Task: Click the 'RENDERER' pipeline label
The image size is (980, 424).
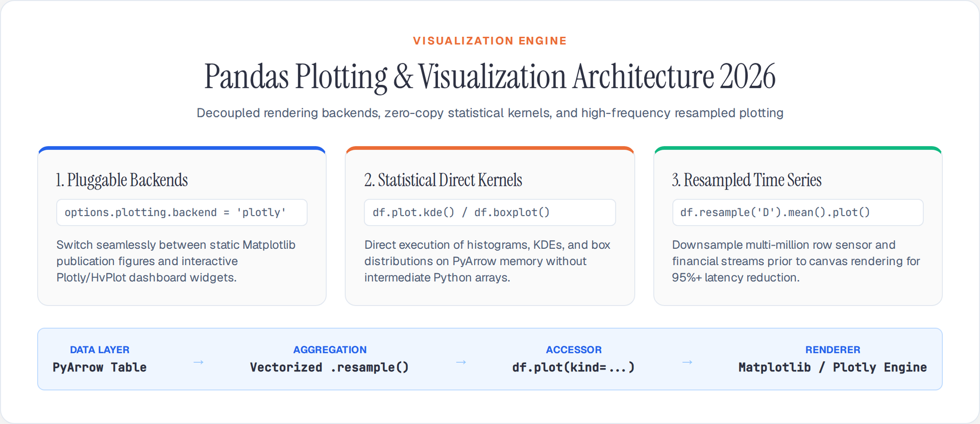Action: [832, 350]
